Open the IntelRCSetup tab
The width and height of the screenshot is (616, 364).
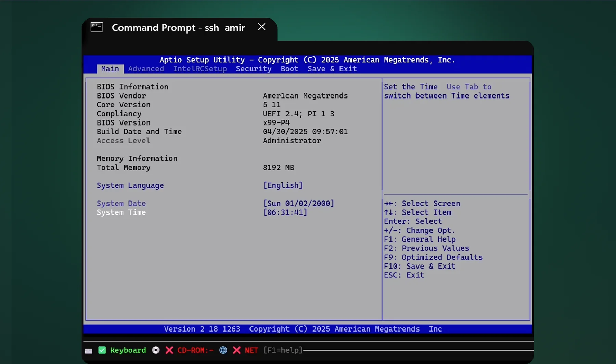click(200, 69)
